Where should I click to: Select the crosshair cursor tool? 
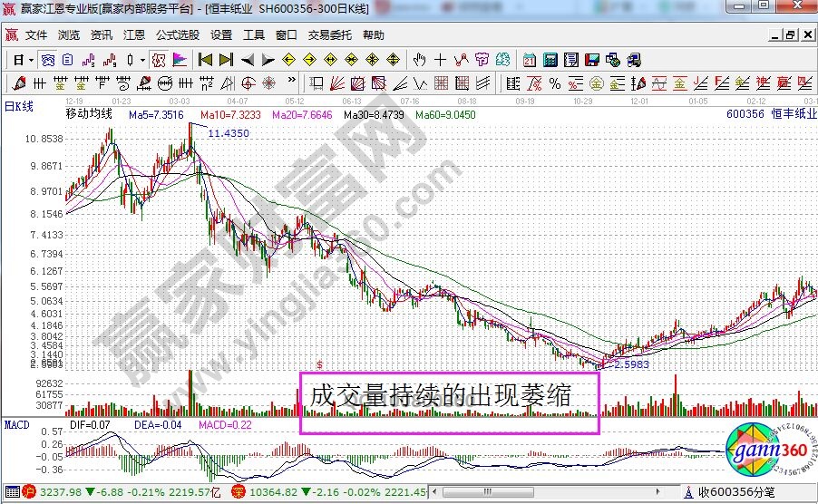pyautogui.click(x=441, y=60)
